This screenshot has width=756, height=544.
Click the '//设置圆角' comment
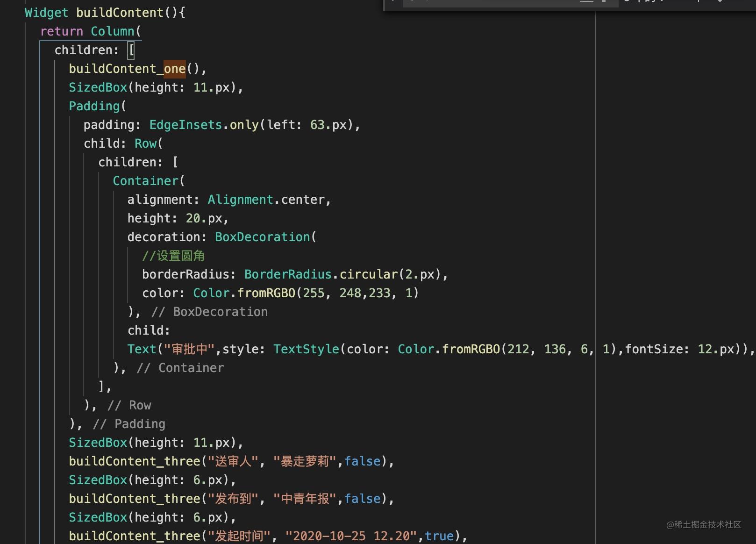click(173, 256)
